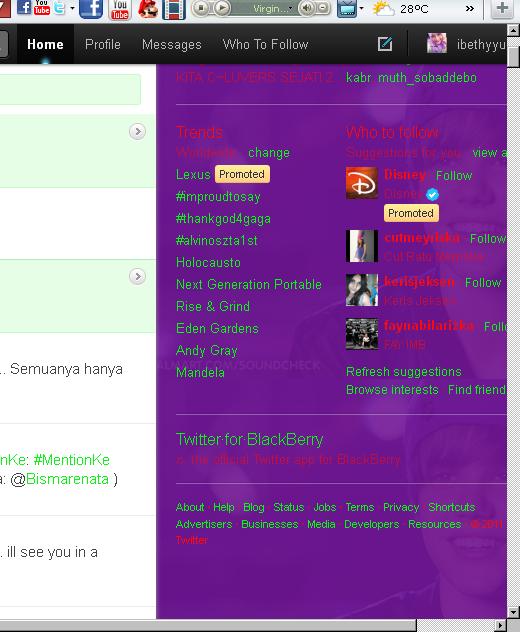Viewport: 520px width, 636px height.
Task: Expand the TV icon dropdown arrow
Action: pyautogui.click(x=361, y=8)
